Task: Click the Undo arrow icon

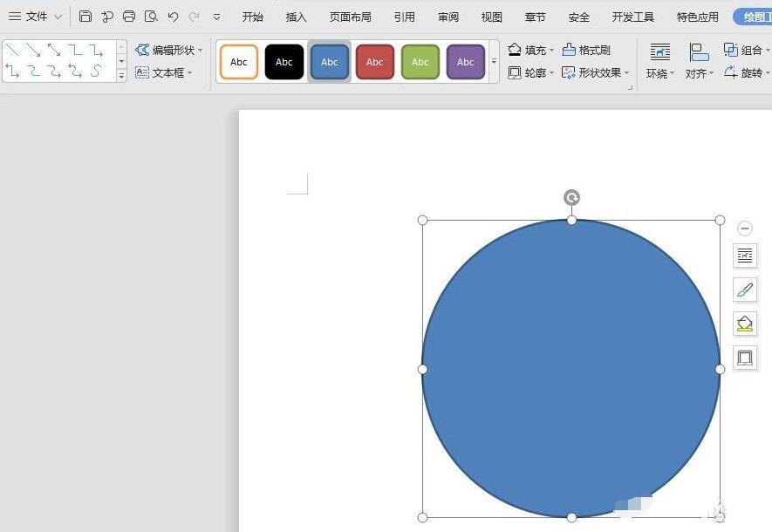Action: pos(173,17)
